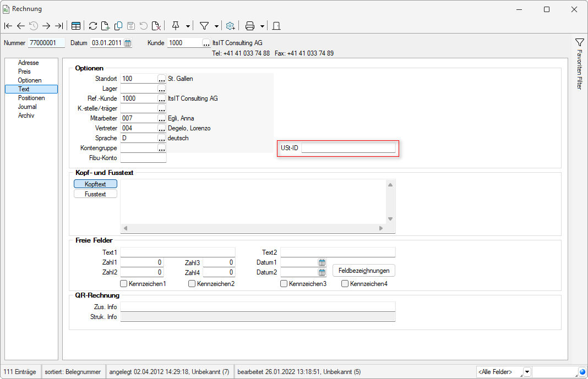Switch to table view
The width and height of the screenshot is (588, 379).
click(x=76, y=26)
